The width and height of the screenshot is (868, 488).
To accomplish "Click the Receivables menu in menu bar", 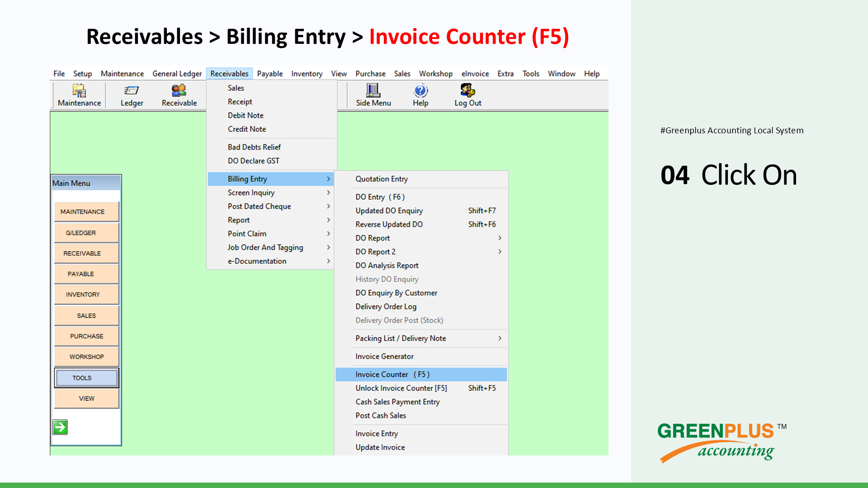I will point(229,74).
